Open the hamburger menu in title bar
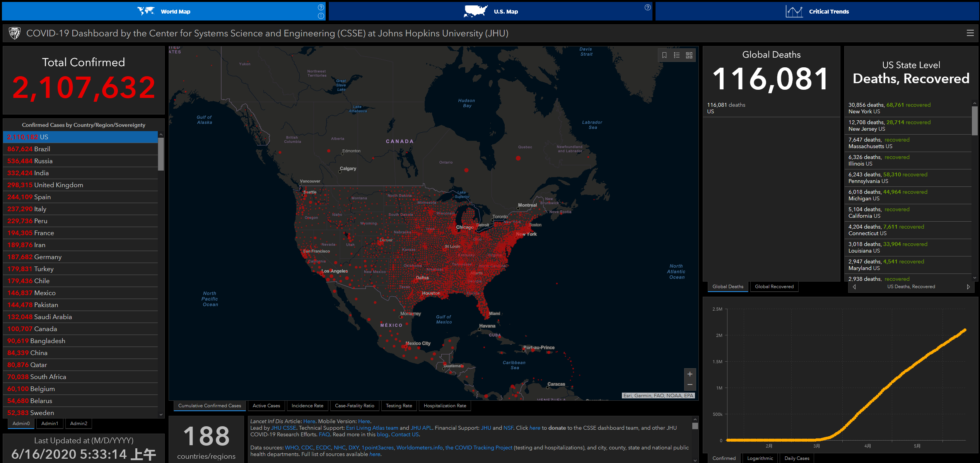The image size is (980, 463). [x=970, y=33]
